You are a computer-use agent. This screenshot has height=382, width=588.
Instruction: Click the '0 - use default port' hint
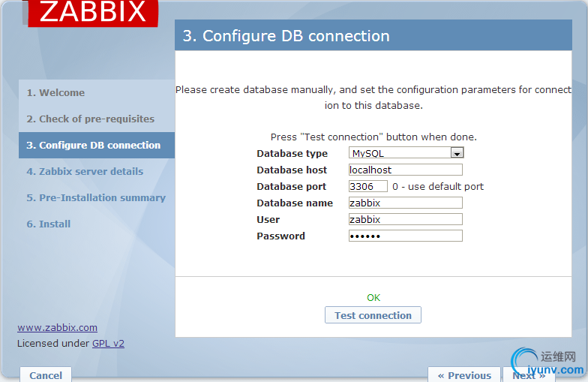tap(438, 186)
